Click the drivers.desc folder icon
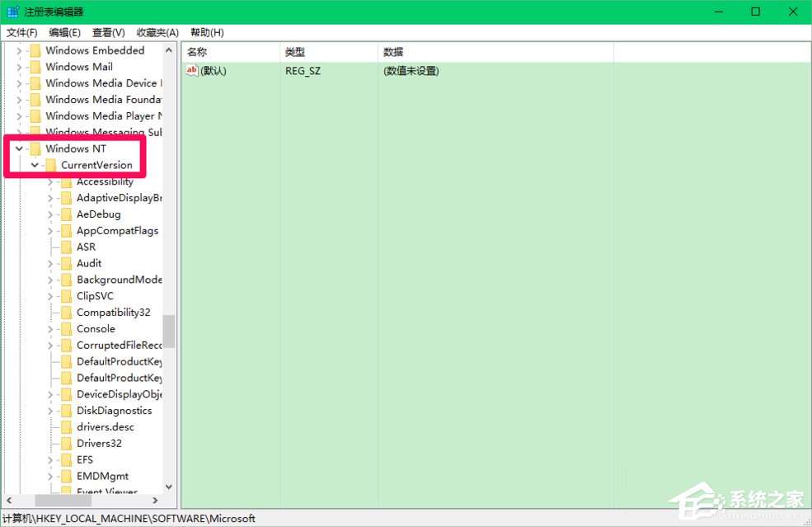812x527 pixels. click(68, 426)
